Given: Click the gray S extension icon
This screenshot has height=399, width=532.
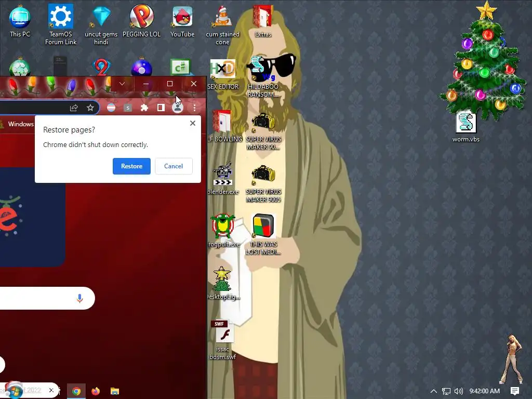Looking at the screenshot, I should point(128,108).
